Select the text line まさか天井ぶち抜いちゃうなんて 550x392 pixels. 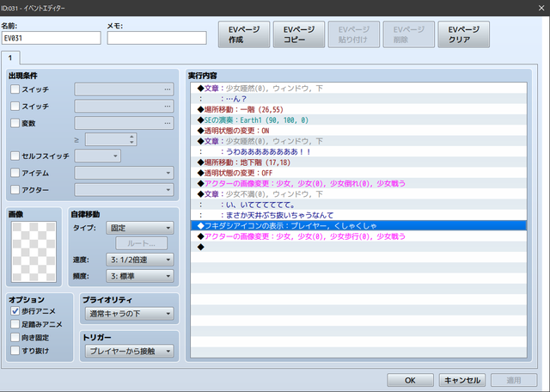coord(358,215)
